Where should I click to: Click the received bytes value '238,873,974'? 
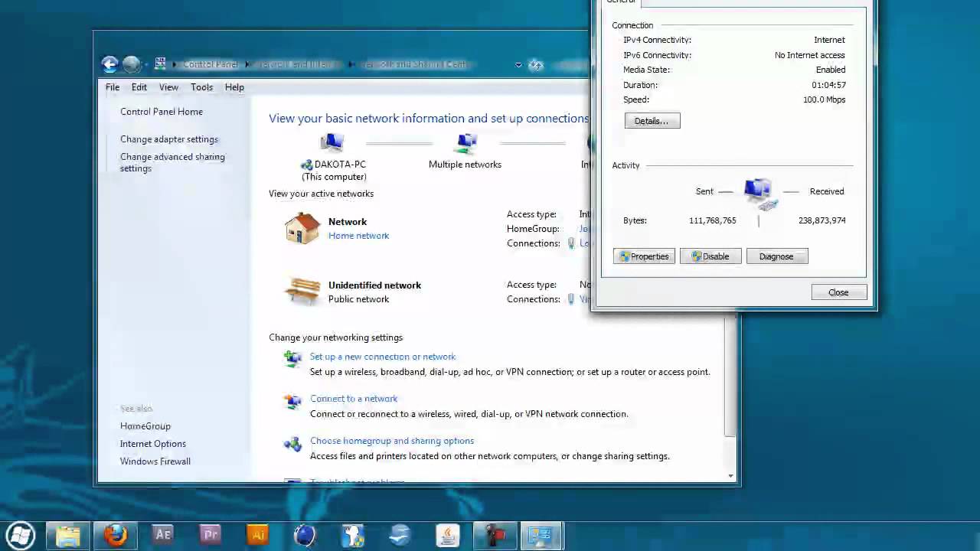click(x=822, y=220)
